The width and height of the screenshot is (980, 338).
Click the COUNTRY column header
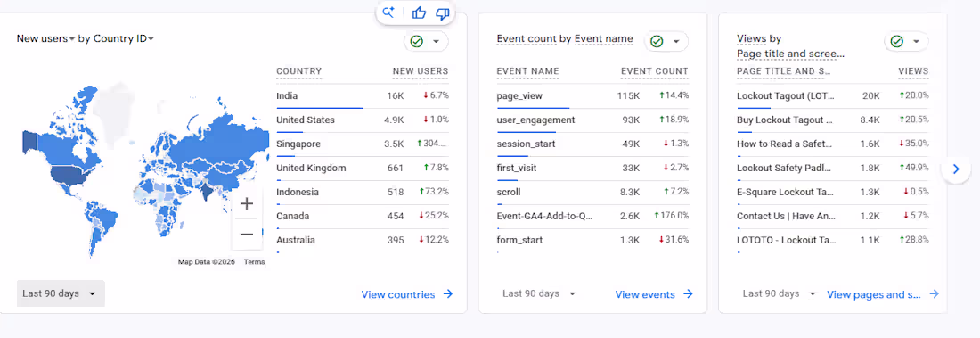coord(298,71)
